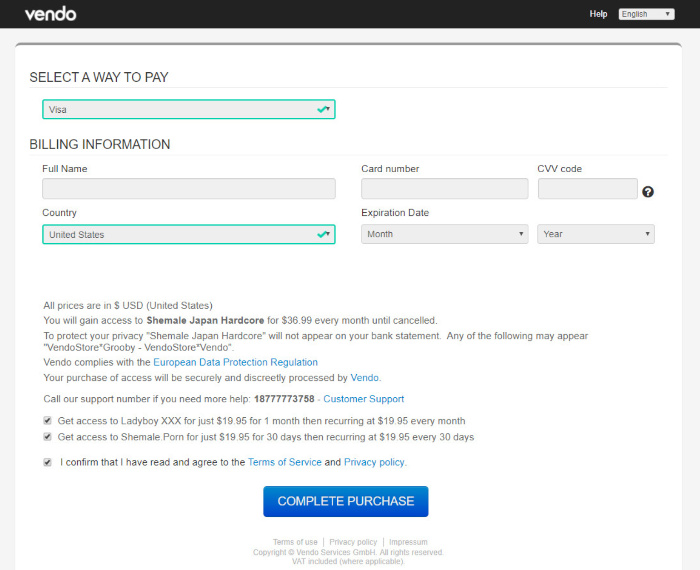Click the 'BILLING INFORMATION' heading

click(100, 144)
